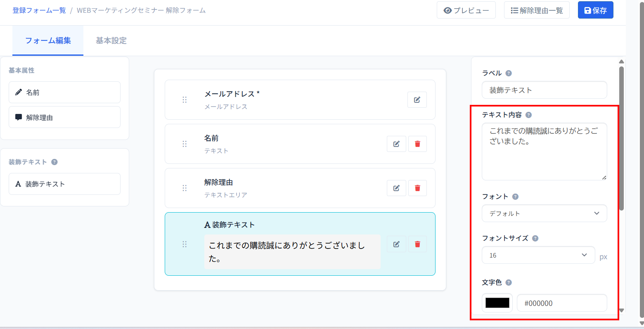Delete the 解除理由 field with trash icon

pos(417,188)
